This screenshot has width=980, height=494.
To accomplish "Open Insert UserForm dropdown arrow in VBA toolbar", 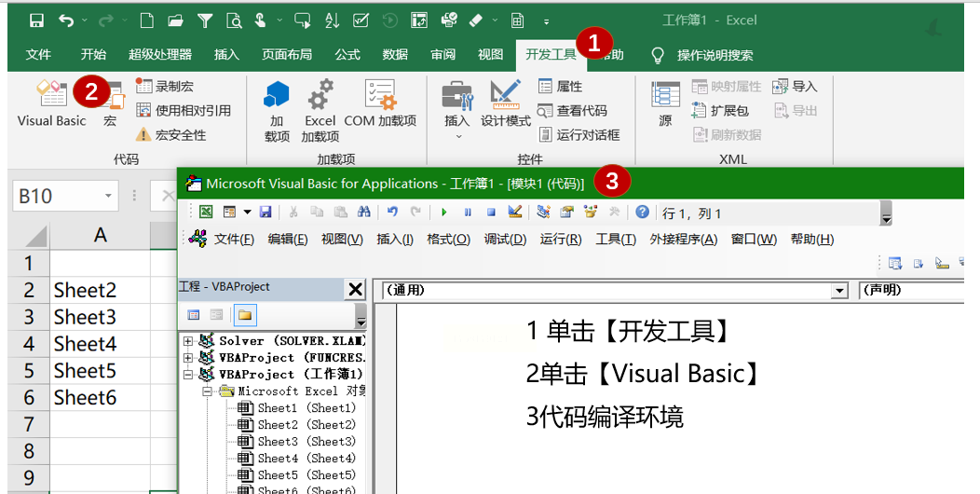I will coord(248,212).
